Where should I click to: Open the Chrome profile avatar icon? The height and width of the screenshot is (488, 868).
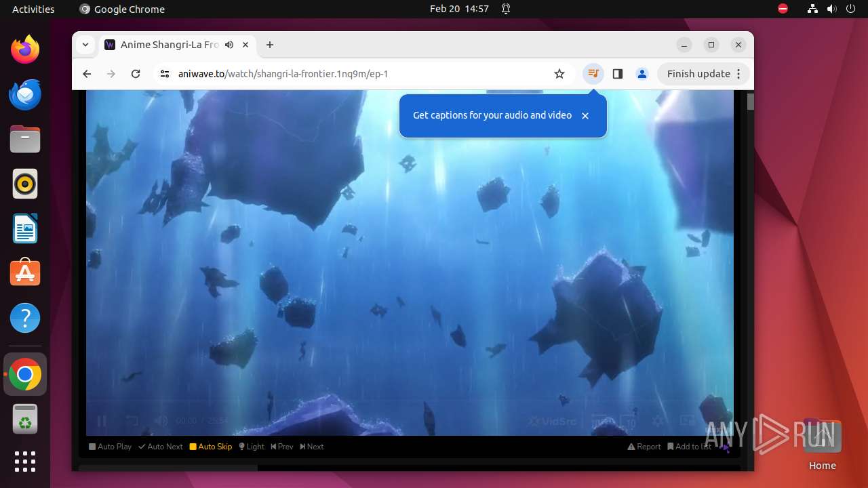click(642, 74)
